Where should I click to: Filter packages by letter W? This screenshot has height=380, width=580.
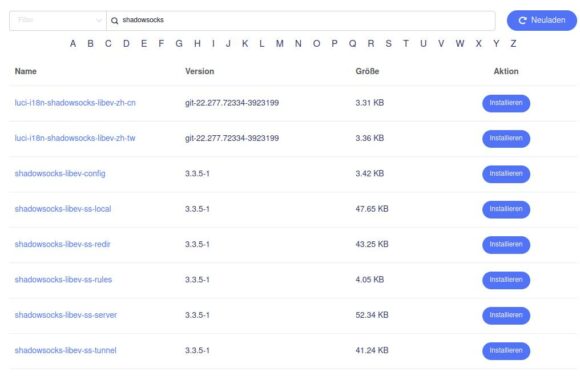[x=460, y=44]
